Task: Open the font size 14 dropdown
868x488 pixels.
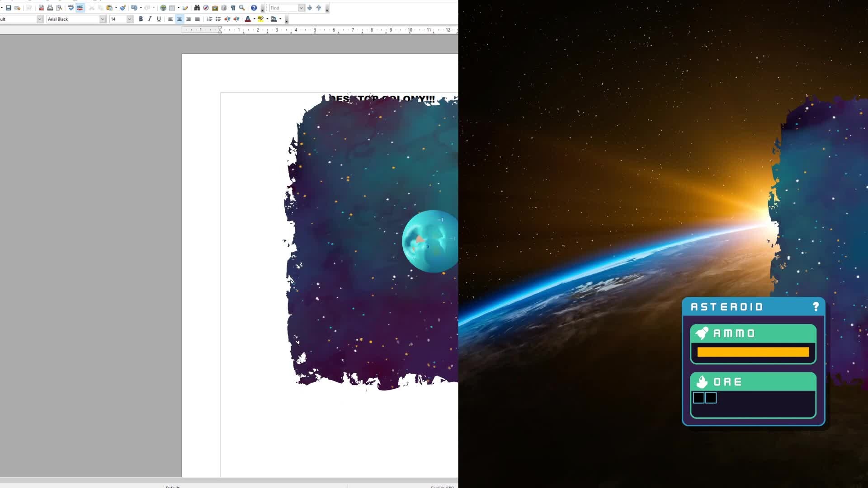Action: (x=130, y=19)
